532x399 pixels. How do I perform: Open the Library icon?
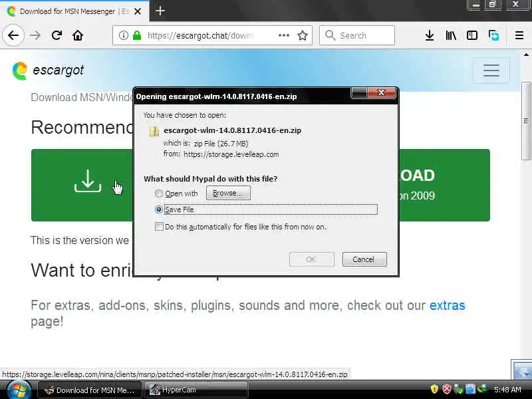click(x=451, y=35)
